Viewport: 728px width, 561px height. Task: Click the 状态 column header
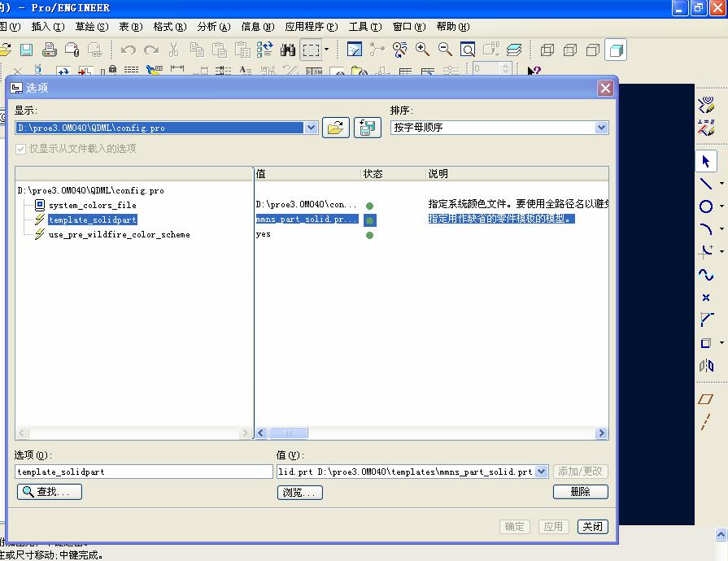click(393, 174)
